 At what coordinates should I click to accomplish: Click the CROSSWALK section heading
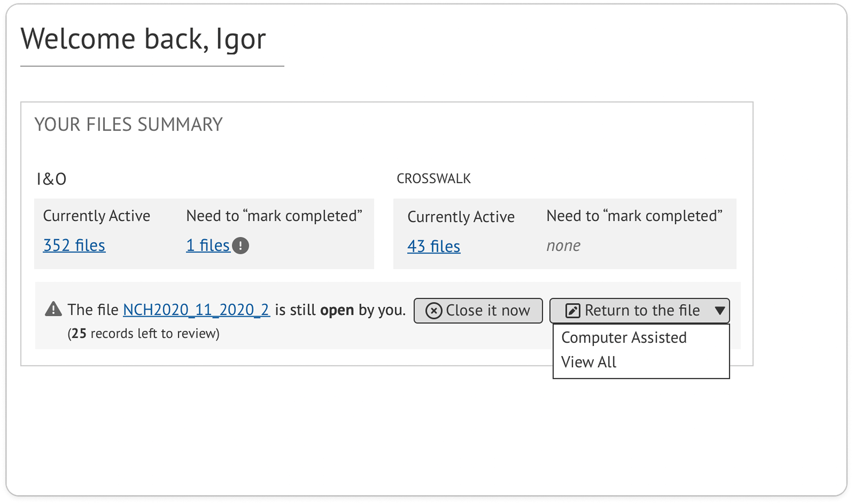coord(434,179)
